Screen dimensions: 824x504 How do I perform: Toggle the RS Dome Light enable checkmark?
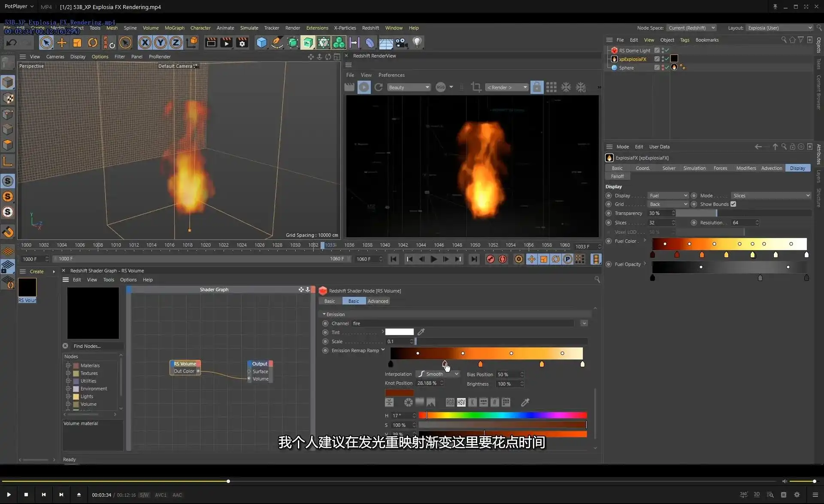pyautogui.click(x=667, y=51)
